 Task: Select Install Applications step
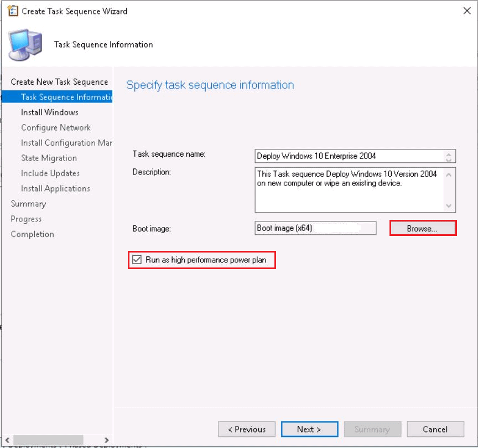(55, 189)
